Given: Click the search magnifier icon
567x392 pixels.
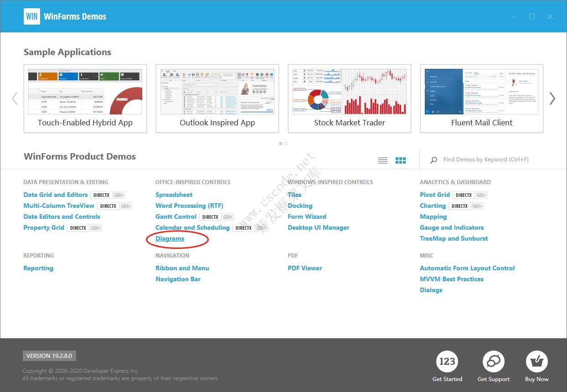Looking at the screenshot, I should point(433,160).
